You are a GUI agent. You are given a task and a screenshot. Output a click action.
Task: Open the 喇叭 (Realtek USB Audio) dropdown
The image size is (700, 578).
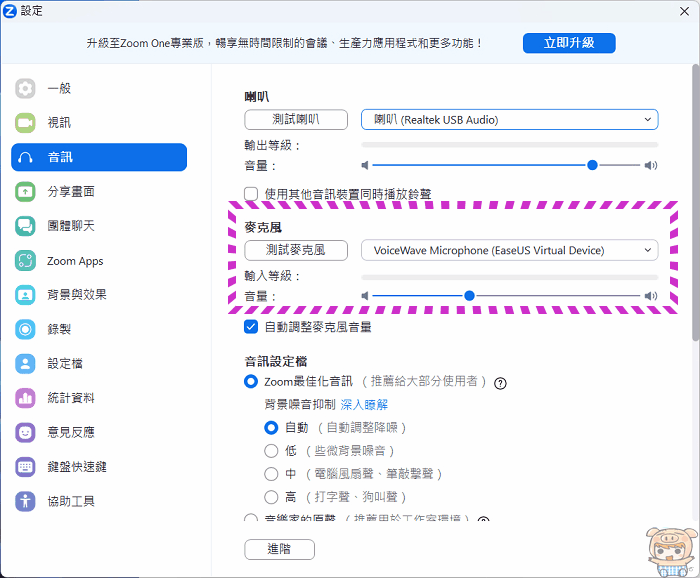point(509,120)
